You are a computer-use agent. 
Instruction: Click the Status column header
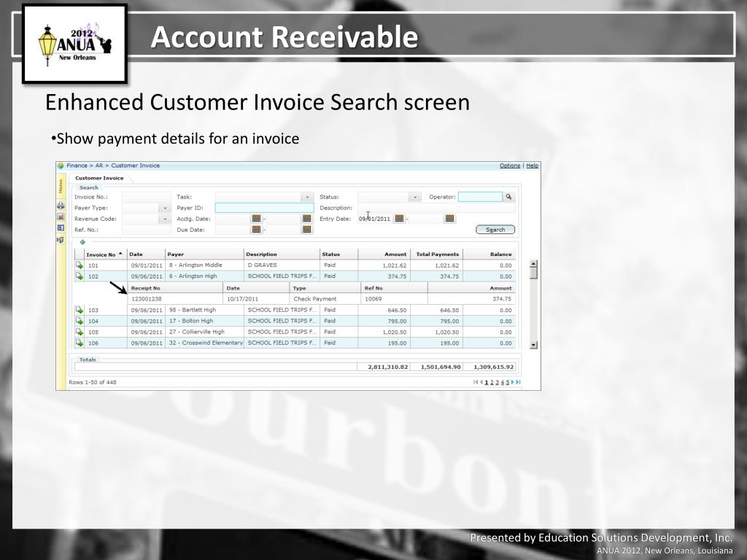pos(338,254)
